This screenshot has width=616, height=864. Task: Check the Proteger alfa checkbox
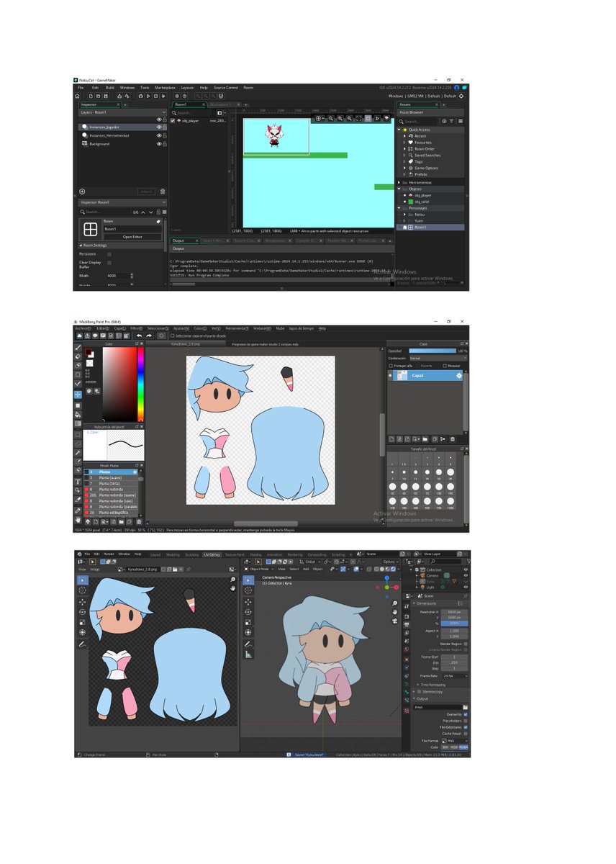[x=391, y=366]
